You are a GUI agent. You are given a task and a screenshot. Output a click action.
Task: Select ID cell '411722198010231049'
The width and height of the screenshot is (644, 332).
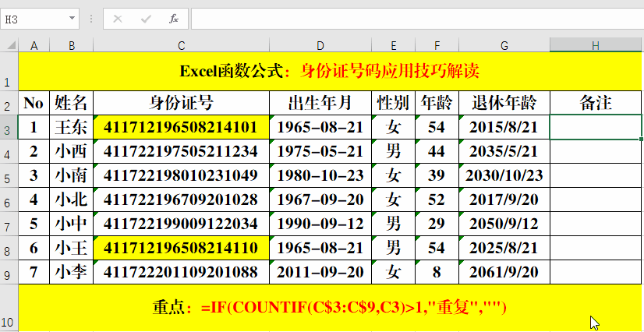(182, 175)
